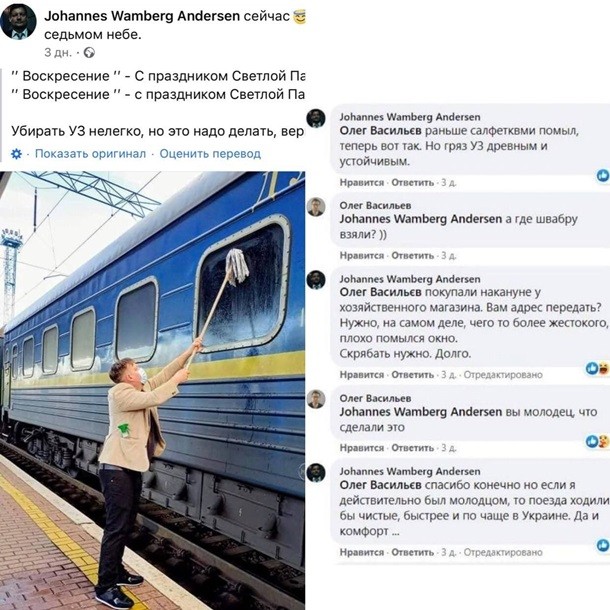Click Johannes's avatar beside "покупали накануне" comment
The image size is (610, 610).
pos(316,279)
